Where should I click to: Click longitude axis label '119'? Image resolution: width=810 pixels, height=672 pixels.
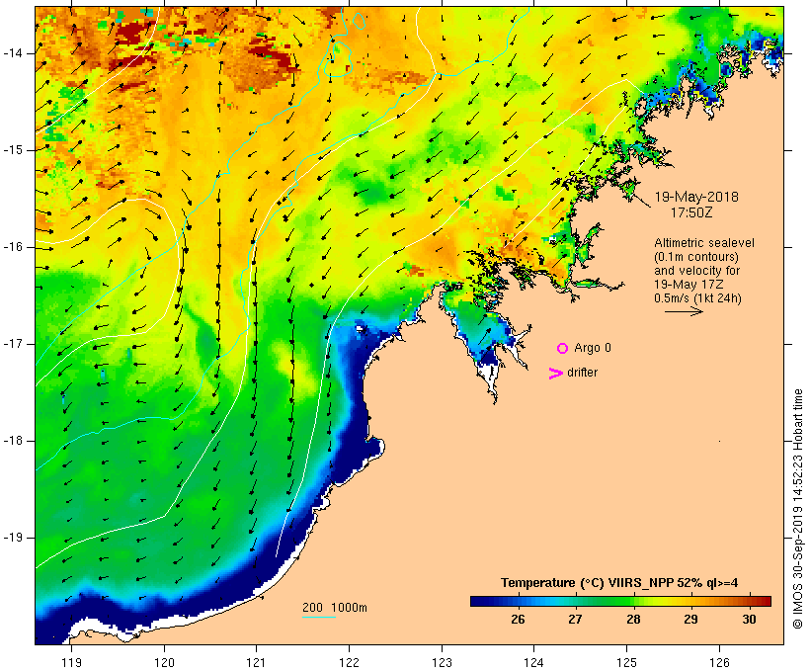(x=72, y=663)
